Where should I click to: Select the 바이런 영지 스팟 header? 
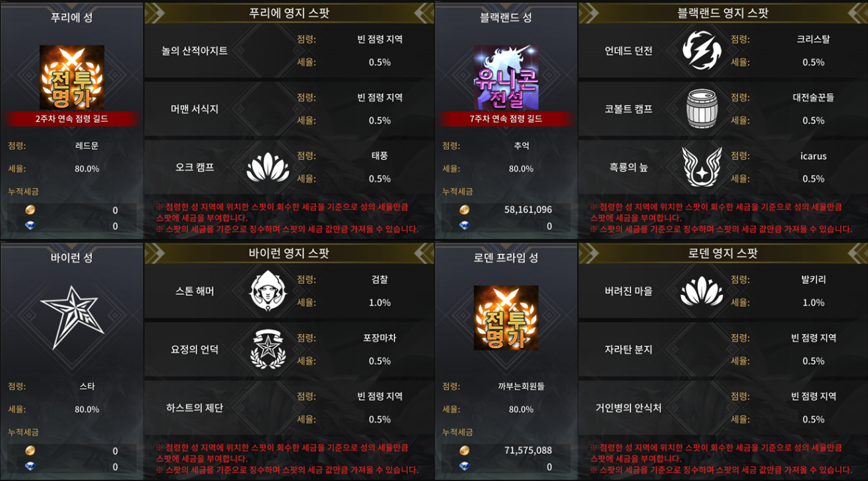(289, 253)
